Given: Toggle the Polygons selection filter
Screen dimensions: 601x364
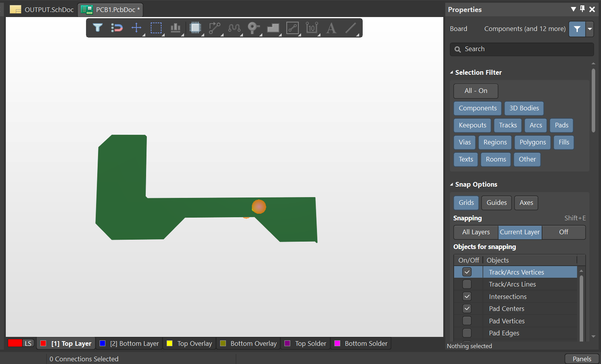Looking at the screenshot, I should tap(533, 143).
